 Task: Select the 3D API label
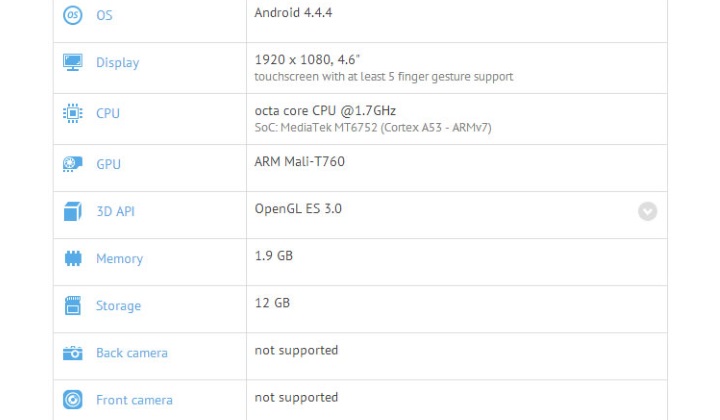point(115,211)
